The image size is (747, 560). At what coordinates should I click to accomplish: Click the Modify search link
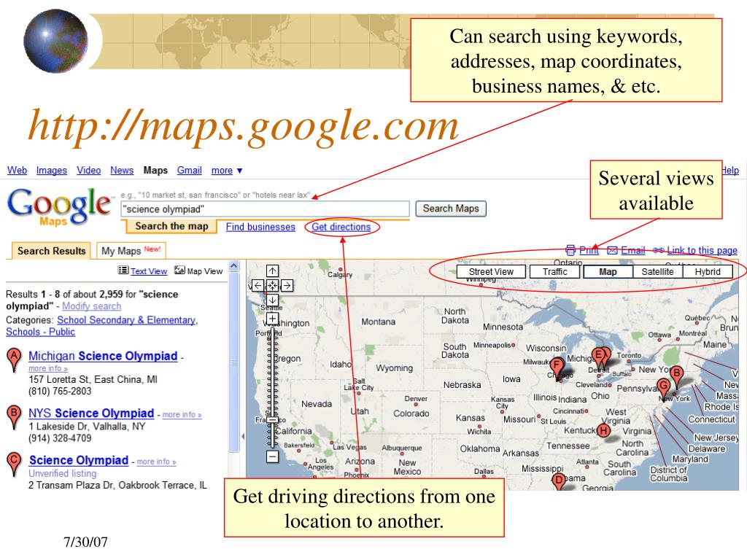(91, 306)
